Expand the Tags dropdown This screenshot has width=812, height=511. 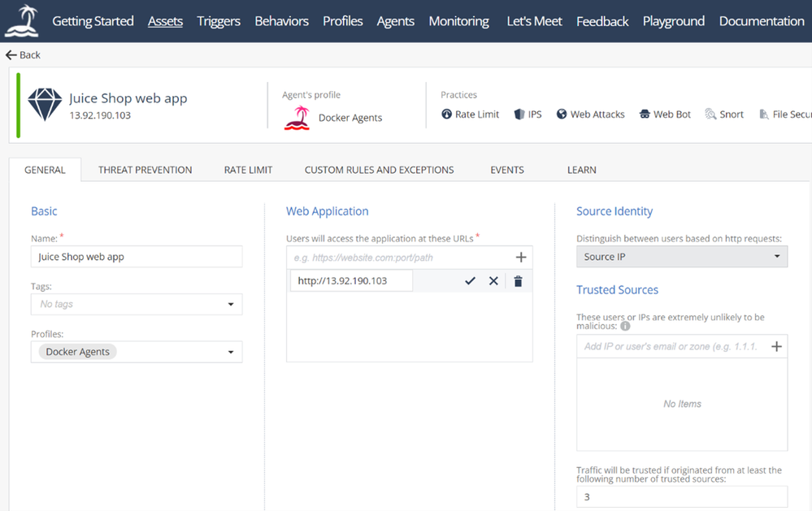click(231, 305)
